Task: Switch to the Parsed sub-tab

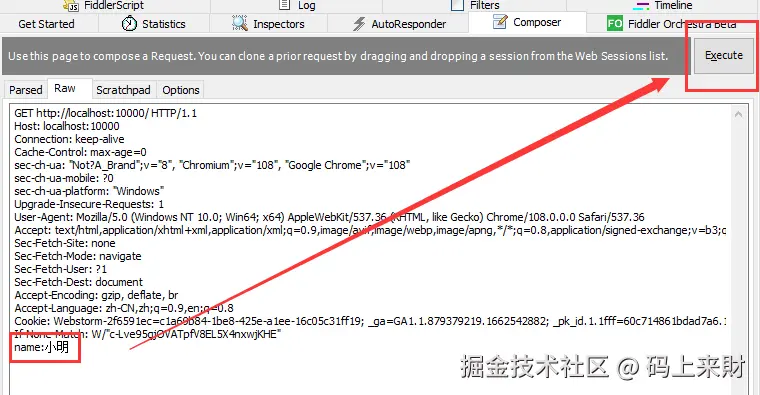Action: pyautogui.click(x=26, y=90)
